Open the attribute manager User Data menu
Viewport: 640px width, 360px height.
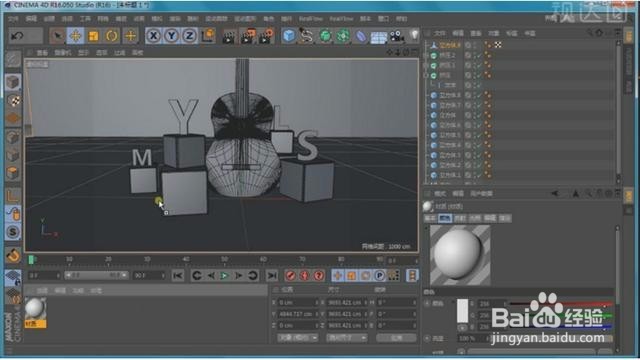click(x=481, y=193)
